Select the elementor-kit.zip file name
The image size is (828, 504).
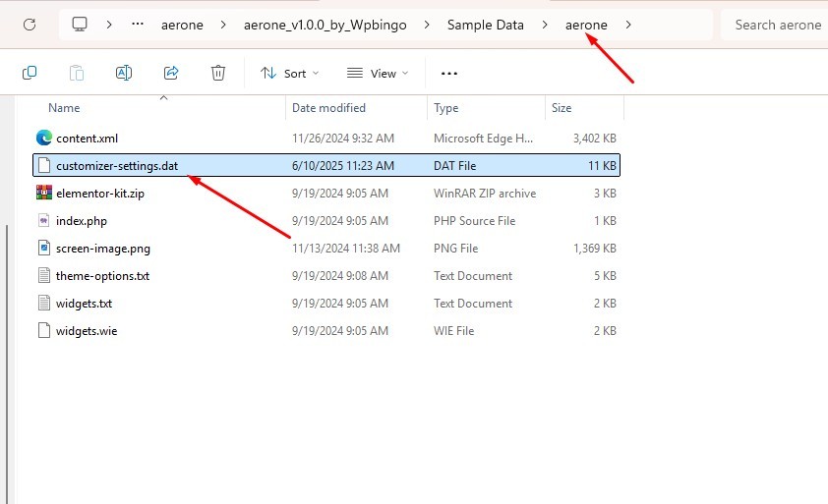[x=100, y=194]
